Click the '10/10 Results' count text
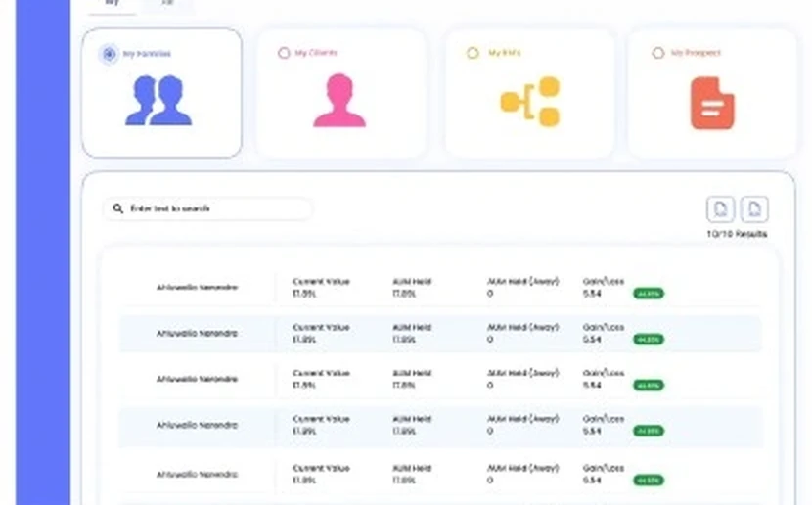The height and width of the screenshot is (505, 812). (737, 234)
